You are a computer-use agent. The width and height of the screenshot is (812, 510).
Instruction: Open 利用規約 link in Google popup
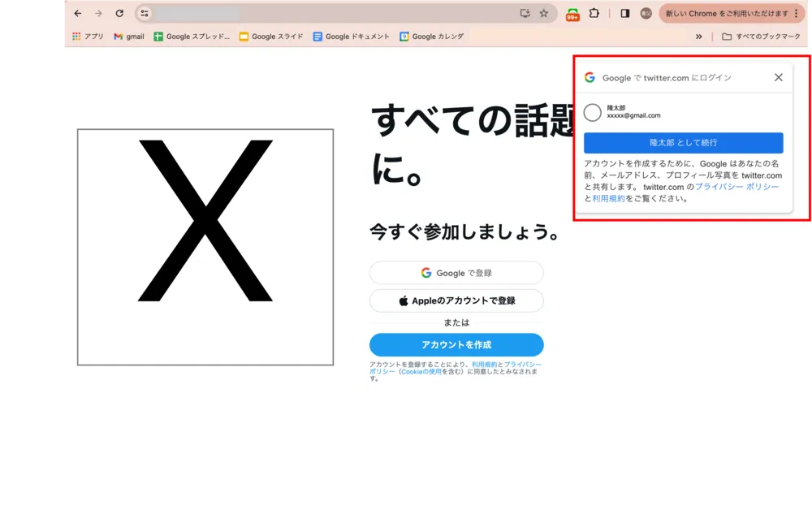(608, 198)
